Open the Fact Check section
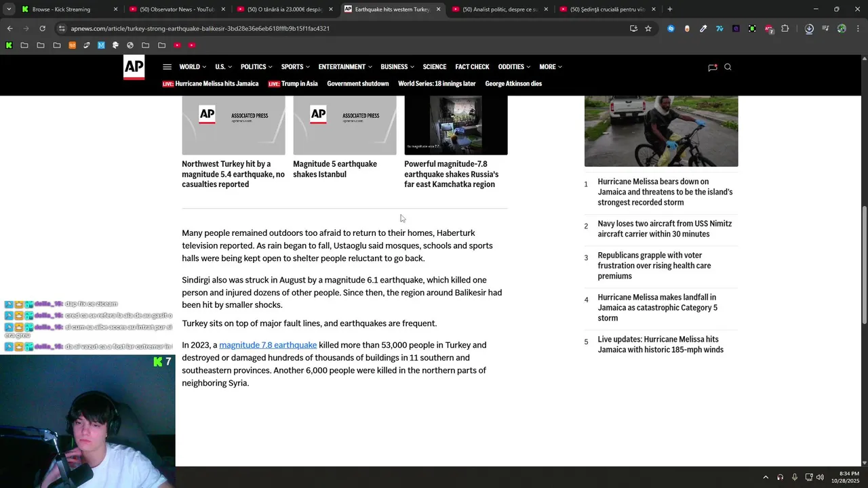The image size is (868, 488). pos(472,67)
